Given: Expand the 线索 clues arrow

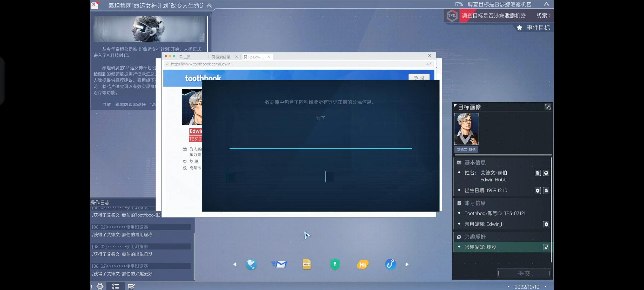Looking at the screenshot, I should click(544, 16).
